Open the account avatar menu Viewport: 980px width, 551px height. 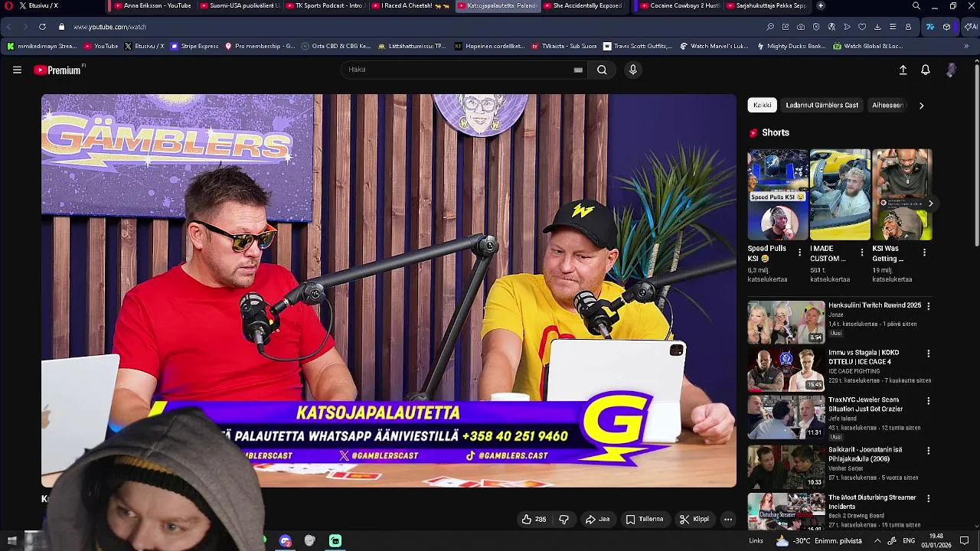(951, 70)
